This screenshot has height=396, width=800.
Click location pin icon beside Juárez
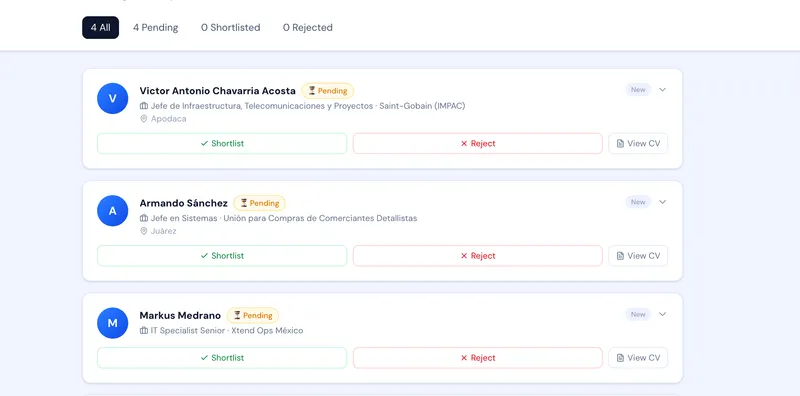click(x=143, y=231)
